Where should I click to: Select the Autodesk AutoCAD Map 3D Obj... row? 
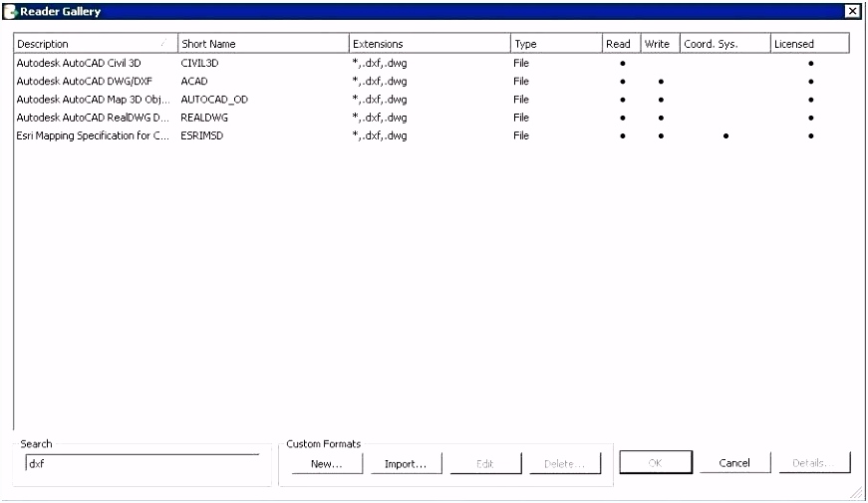click(x=432, y=100)
